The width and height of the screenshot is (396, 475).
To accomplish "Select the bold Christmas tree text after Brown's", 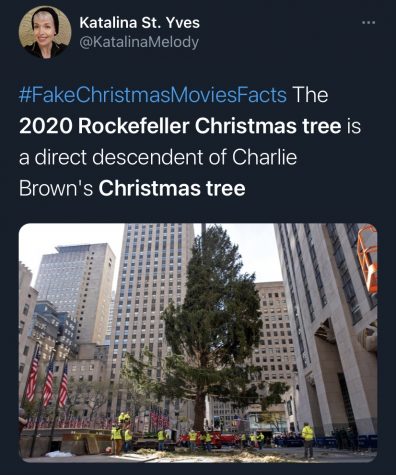I will [x=172, y=189].
